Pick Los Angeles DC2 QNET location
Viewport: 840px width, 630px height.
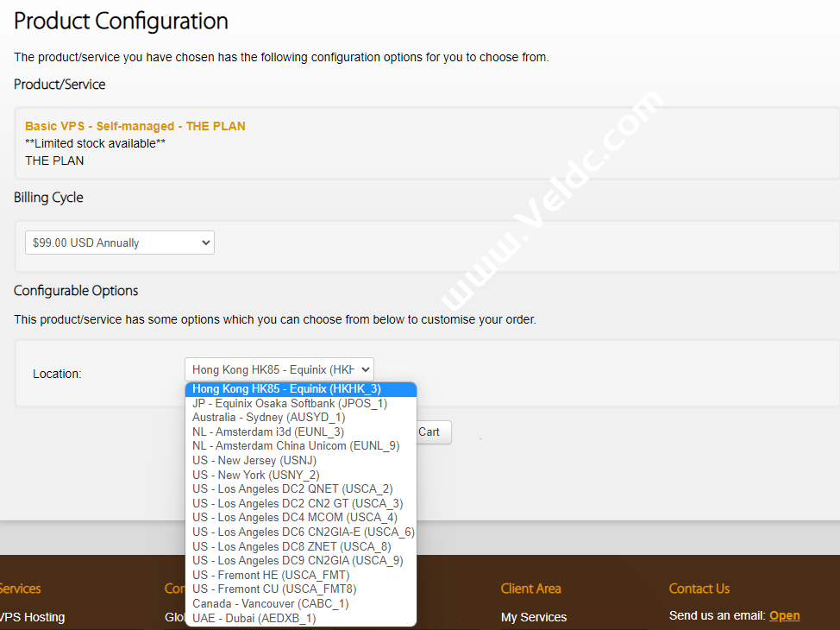[x=292, y=489]
